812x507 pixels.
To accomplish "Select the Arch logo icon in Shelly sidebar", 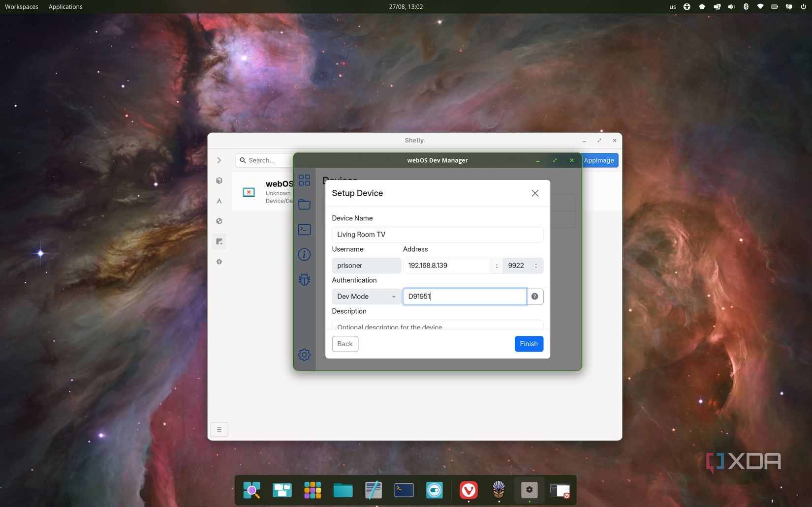I will coord(219,201).
